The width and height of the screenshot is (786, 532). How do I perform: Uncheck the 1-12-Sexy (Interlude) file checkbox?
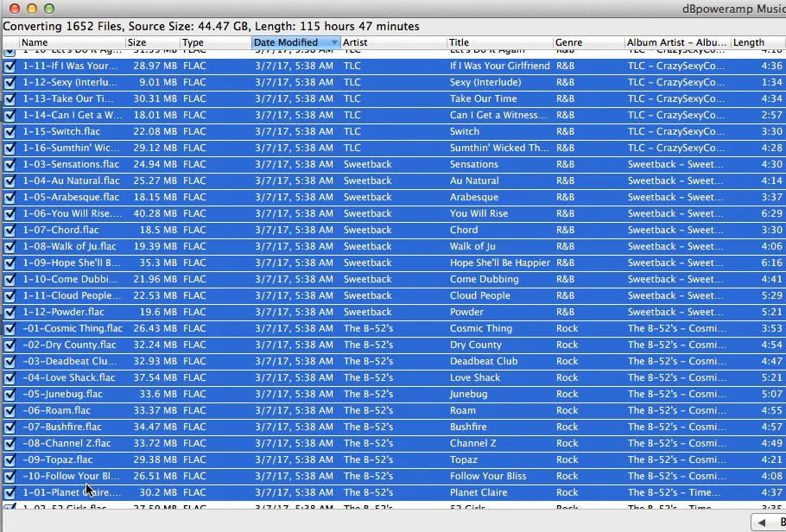tap(10, 83)
